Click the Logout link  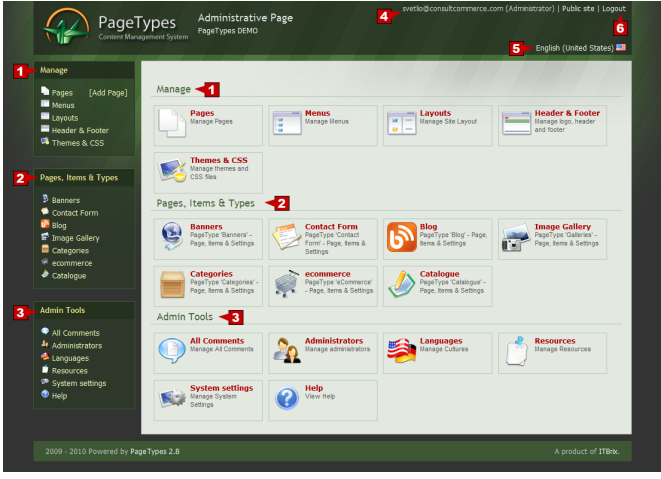(613, 8)
